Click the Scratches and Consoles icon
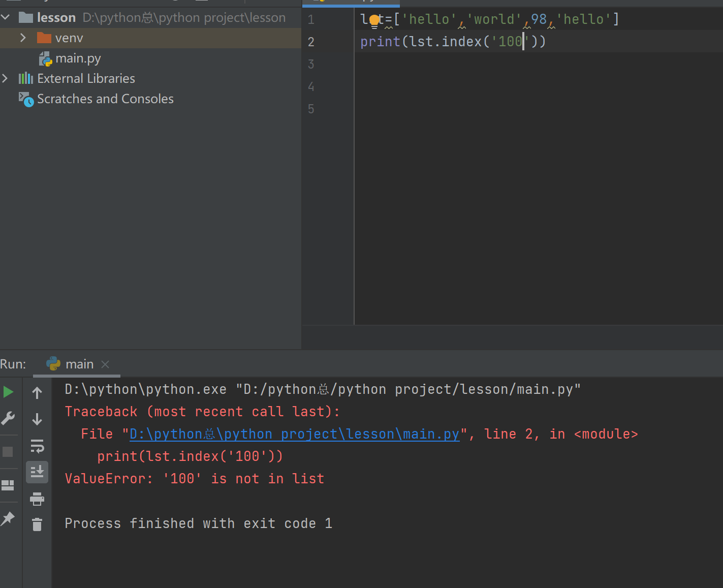 point(26,99)
